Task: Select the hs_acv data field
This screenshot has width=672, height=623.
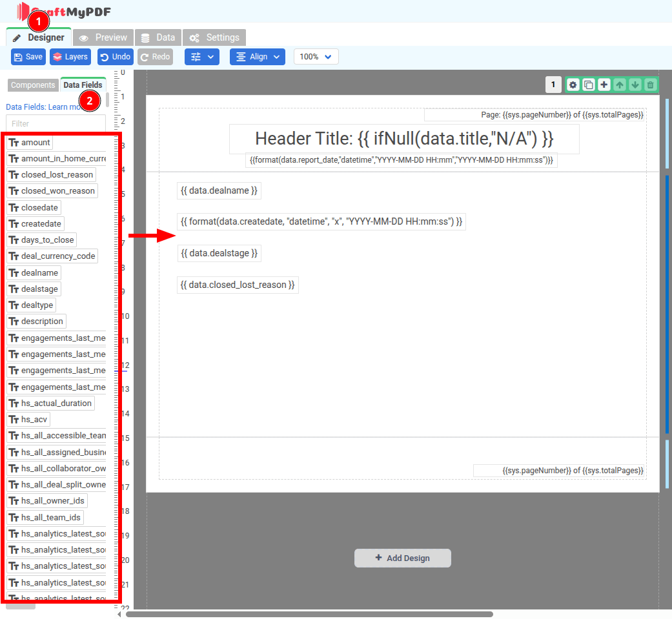Action: (x=28, y=420)
